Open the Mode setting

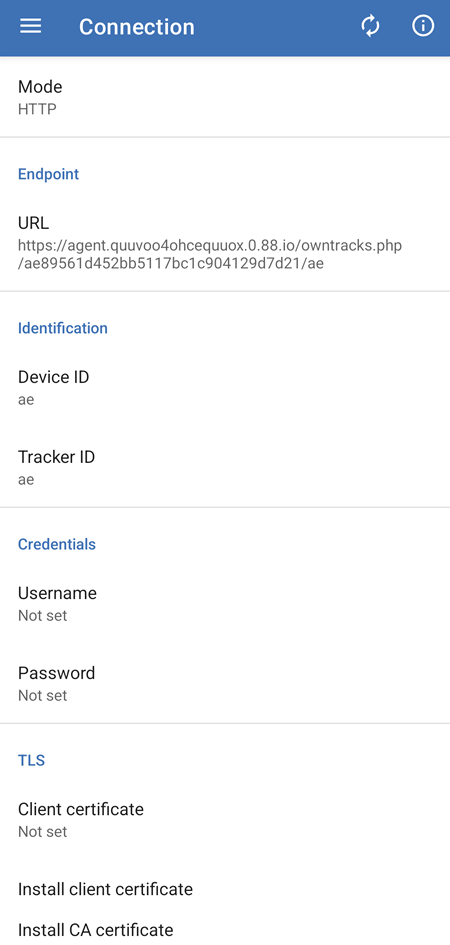click(x=225, y=98)
